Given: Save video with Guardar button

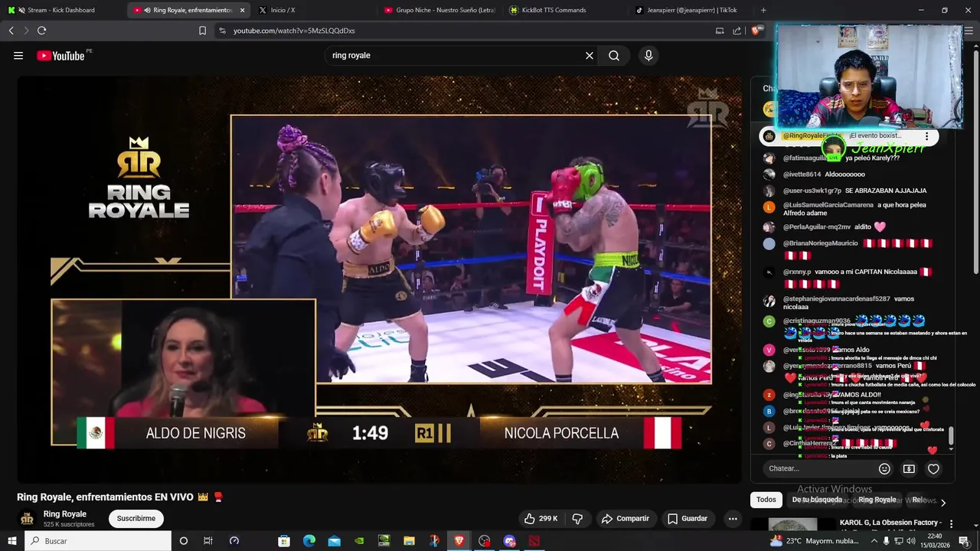Looking at the screenshot, I should (687, 518).
